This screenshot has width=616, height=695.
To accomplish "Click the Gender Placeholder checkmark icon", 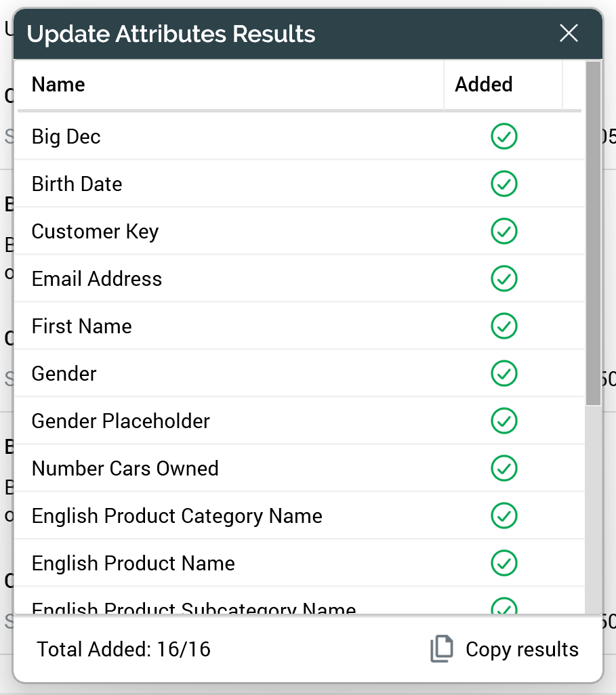I will click(x=504, y=421).
